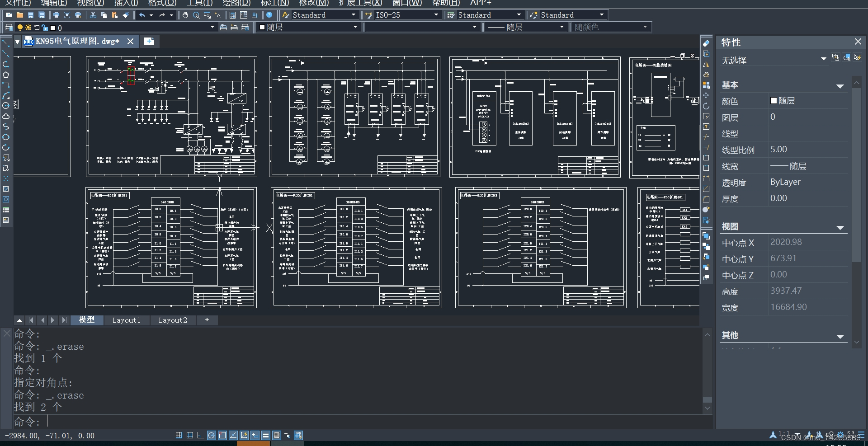Activate the Pan hand tool
This screenshot has width=868, height=446.
(185, 15)
